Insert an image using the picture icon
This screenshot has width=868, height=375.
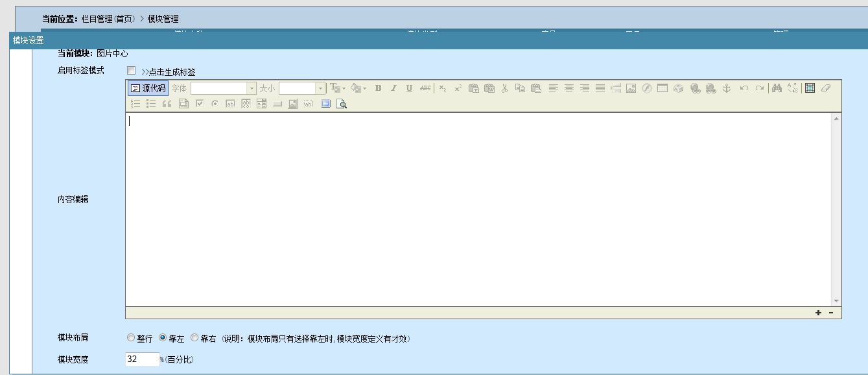pyautogui.click(x=631, y=88)
